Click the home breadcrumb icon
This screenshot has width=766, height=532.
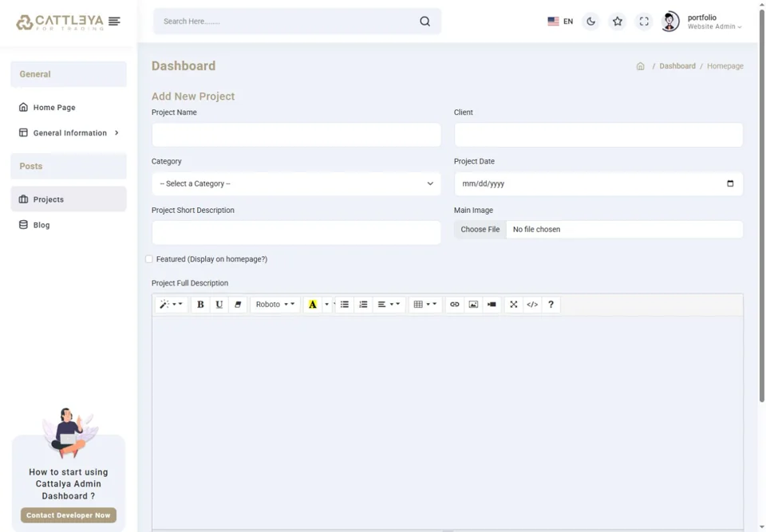[641, 66]
